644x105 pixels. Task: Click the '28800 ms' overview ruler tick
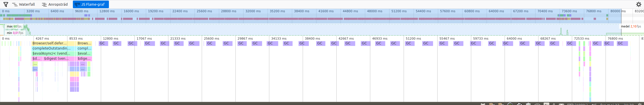[x=229, y=11]
